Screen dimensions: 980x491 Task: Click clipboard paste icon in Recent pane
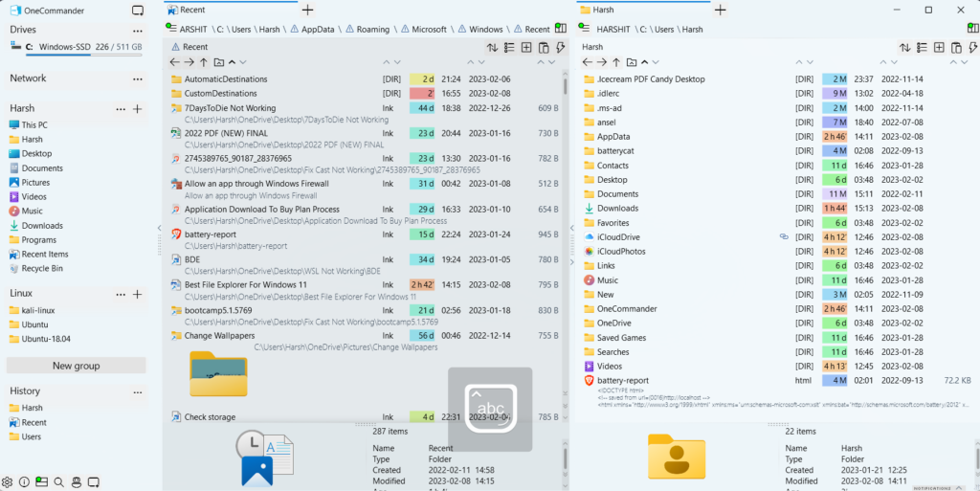pos(544,48)
